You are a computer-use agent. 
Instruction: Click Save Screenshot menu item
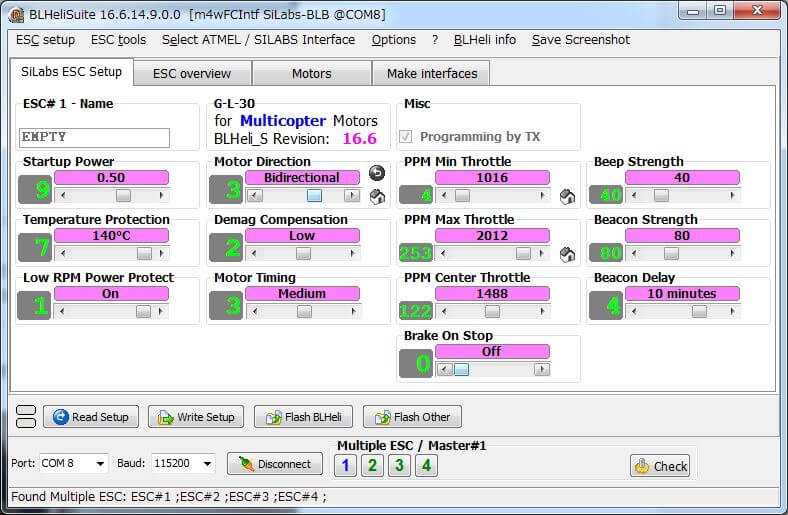click(580, 40)
